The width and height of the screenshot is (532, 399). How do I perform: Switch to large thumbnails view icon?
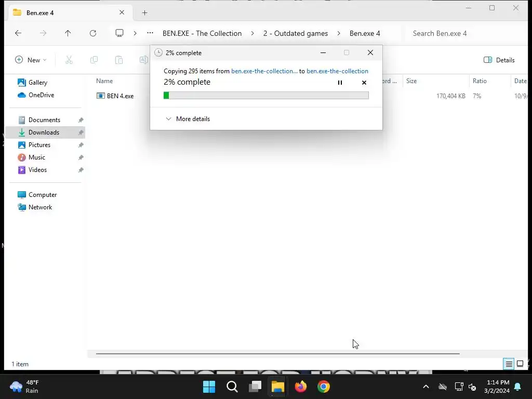point(520,364)
